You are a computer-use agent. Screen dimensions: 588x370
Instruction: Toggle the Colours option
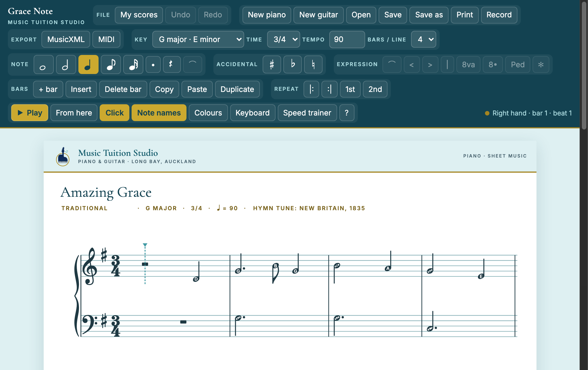click(208, 113)
